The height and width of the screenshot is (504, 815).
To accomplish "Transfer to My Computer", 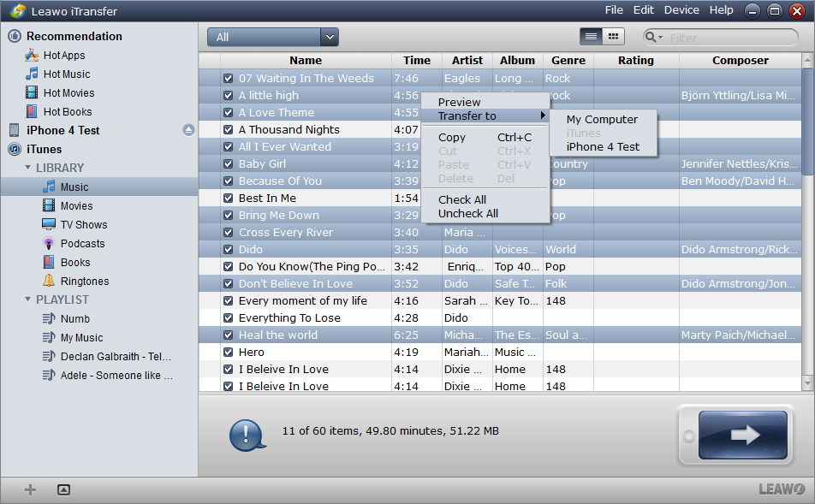I will point(602,119).
